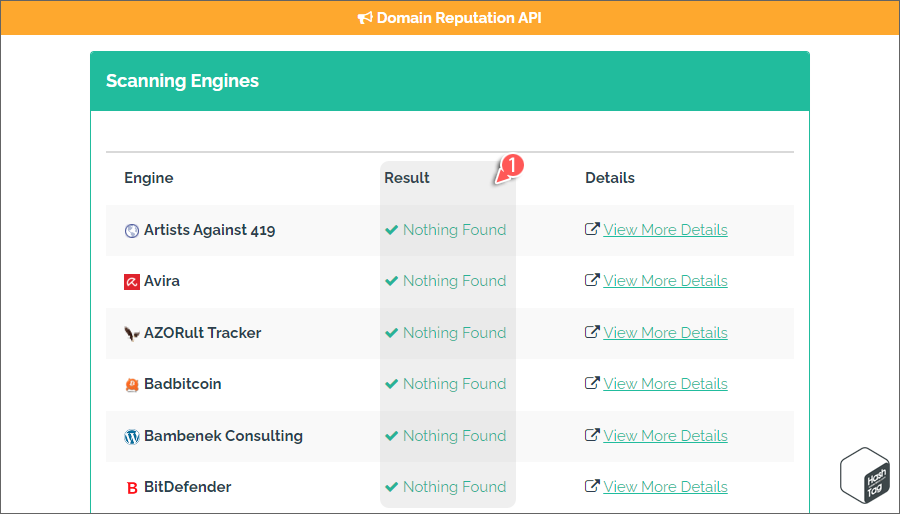Click the AZORult Tracker eagle icon

click(x=132, y=333)
